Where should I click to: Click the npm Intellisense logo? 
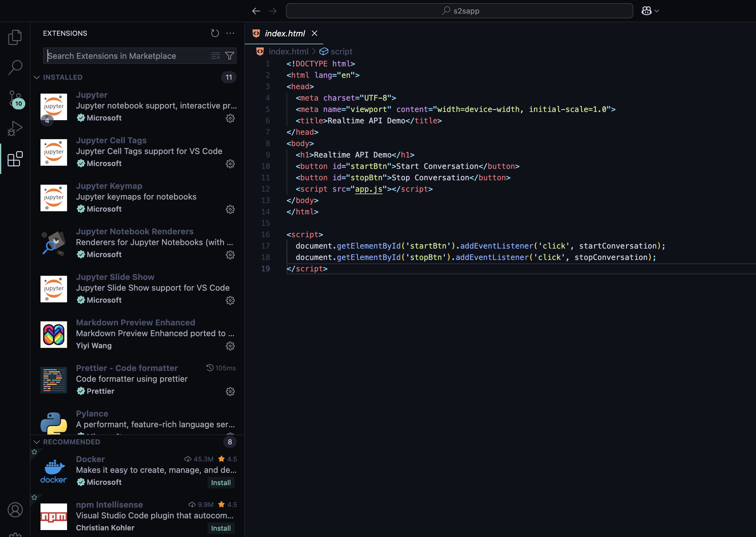[53, 516]
